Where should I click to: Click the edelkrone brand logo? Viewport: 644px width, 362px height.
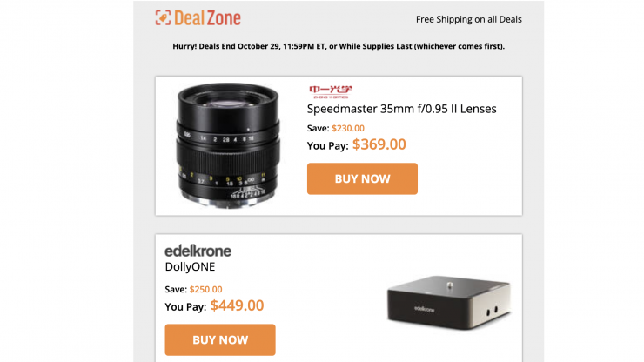[x=198, y=251]
